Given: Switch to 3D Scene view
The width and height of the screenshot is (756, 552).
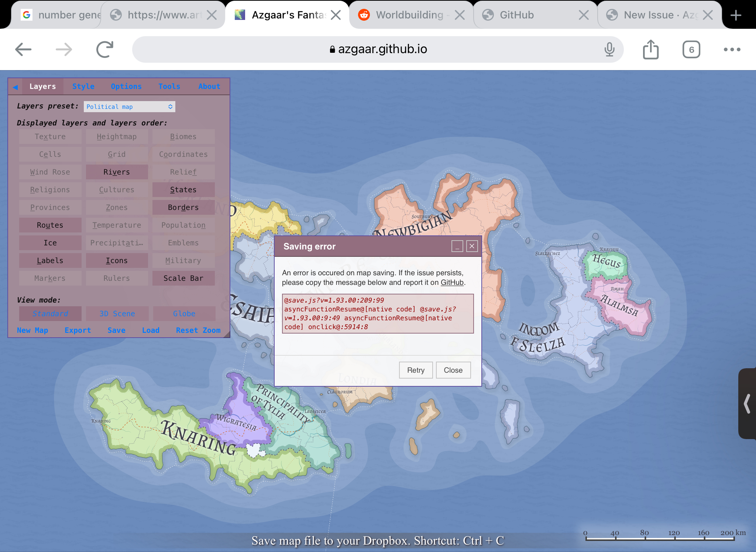Looking at the screenshot, I should [117, 313].
